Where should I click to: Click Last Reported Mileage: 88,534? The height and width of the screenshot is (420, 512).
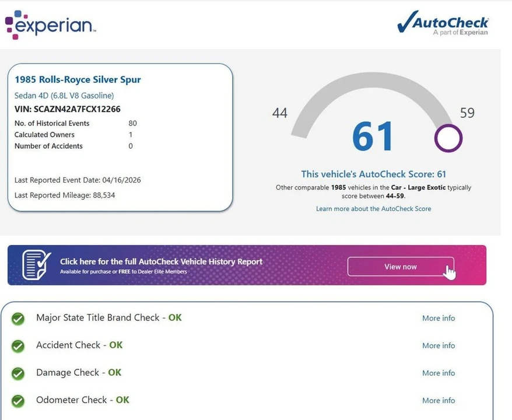click(65, 195)
